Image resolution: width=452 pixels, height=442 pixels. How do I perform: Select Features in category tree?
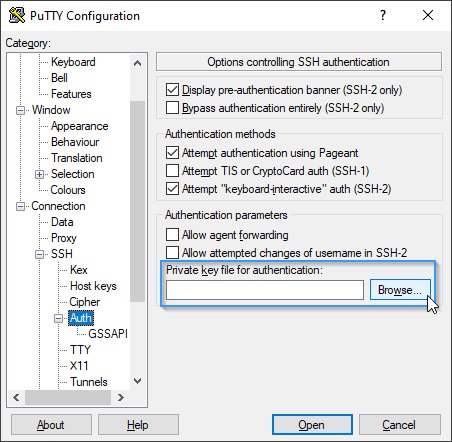coord(71,94)
